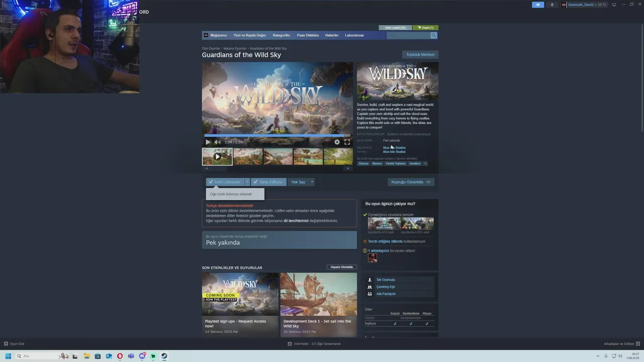Screen dimensions: 644x362
Task: Toggle İstek Listesinde wishlist checkbox
Action: point(225,182)
